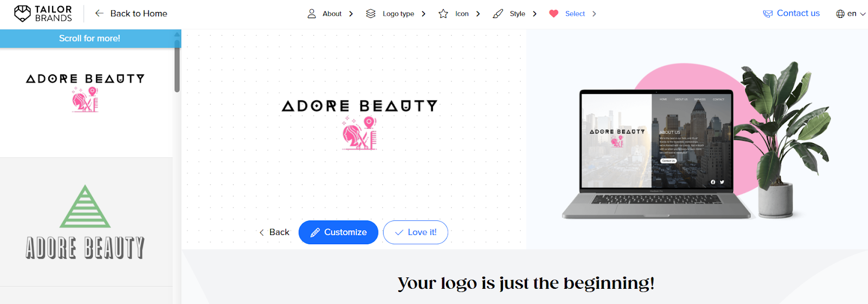The width and height of the screenshot is (868, 304).
Task: Click the Style paintbrush icon
Action: point(498,14)
